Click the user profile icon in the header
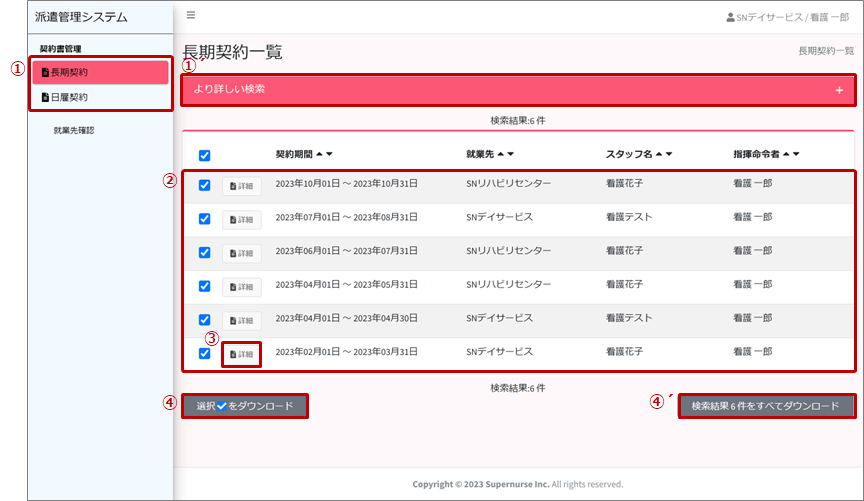The width and height of the screenshot is (864, 501). [730, 17]
